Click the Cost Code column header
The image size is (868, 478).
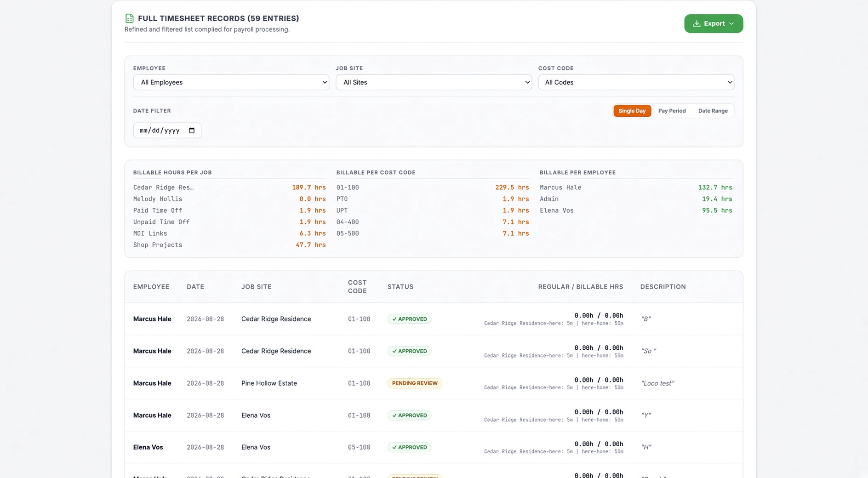[x=357, y=287]
